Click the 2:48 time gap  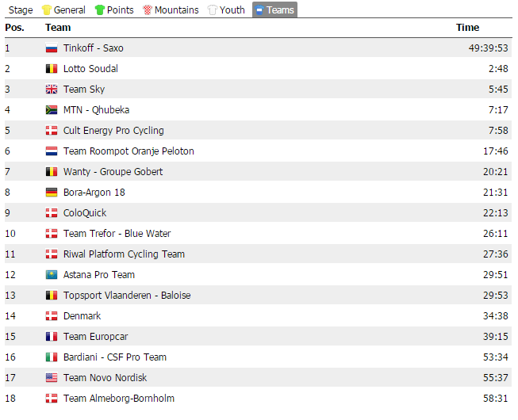point(498,69)
